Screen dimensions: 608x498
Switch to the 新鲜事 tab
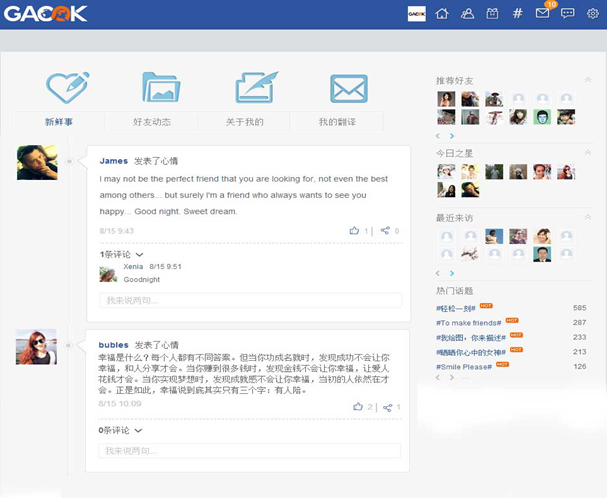[x=59, y=122]
